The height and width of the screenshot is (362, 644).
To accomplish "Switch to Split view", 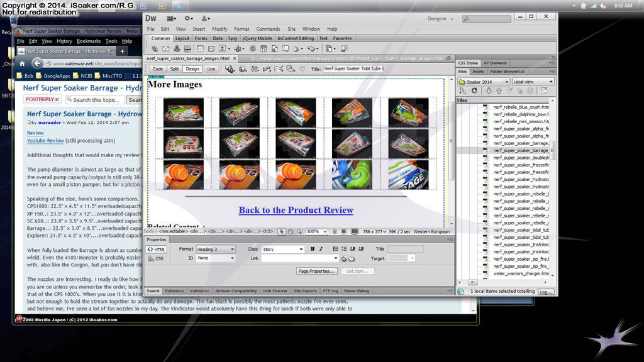I will coord(175,69).
